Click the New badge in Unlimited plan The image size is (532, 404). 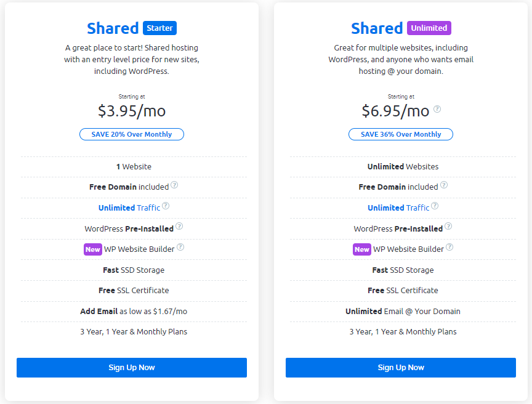click(x=361, y=249)
